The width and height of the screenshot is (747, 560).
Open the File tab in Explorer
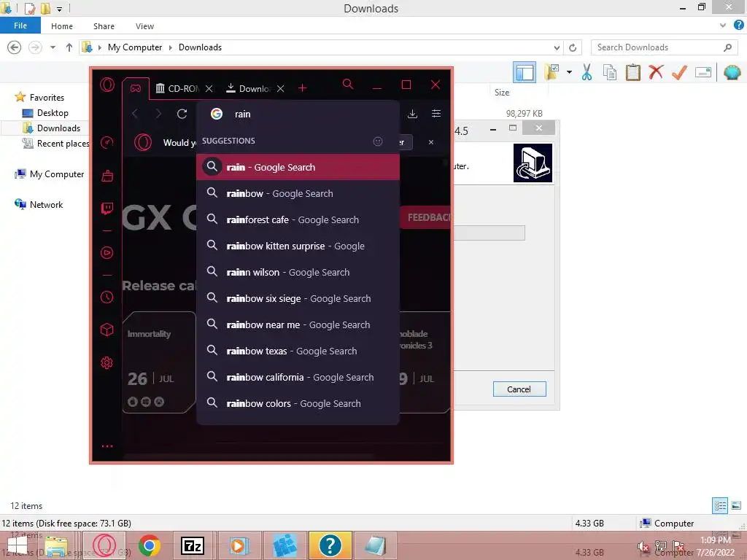click(x=20, y=26)
